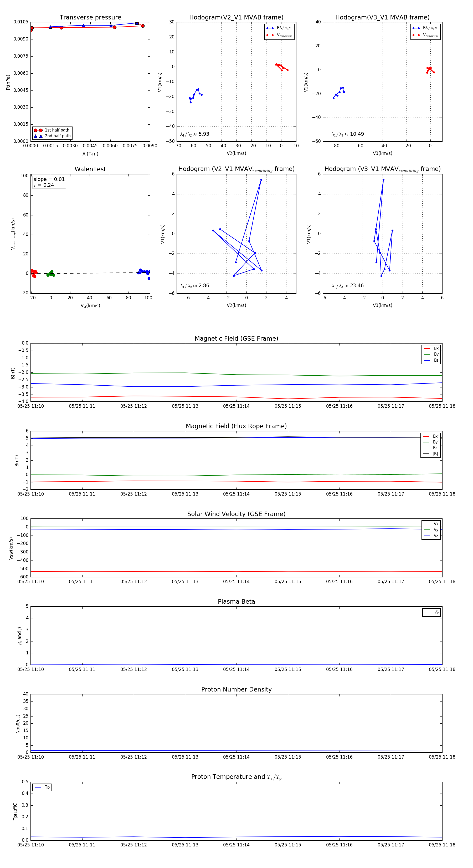
Task: Click the red Vx line in solar wind plot
Action: (x=236, y=572)
